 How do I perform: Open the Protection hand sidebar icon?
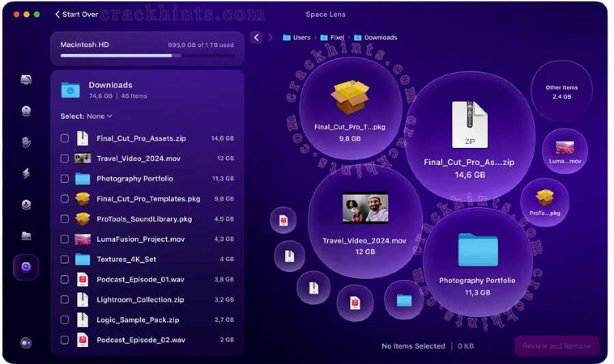[26, 142]
